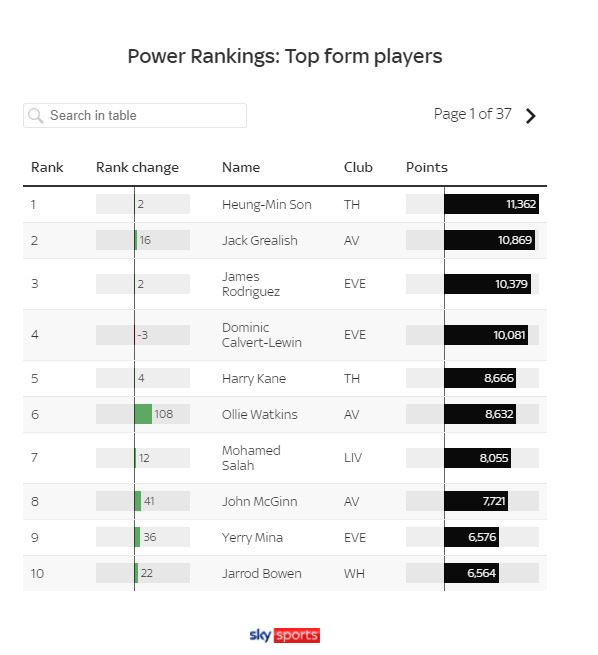The width and height of the screenshot is (598, 655).
Task: Sort table by Rank column header
Action: pyautogui.click(x=47, y=168)
